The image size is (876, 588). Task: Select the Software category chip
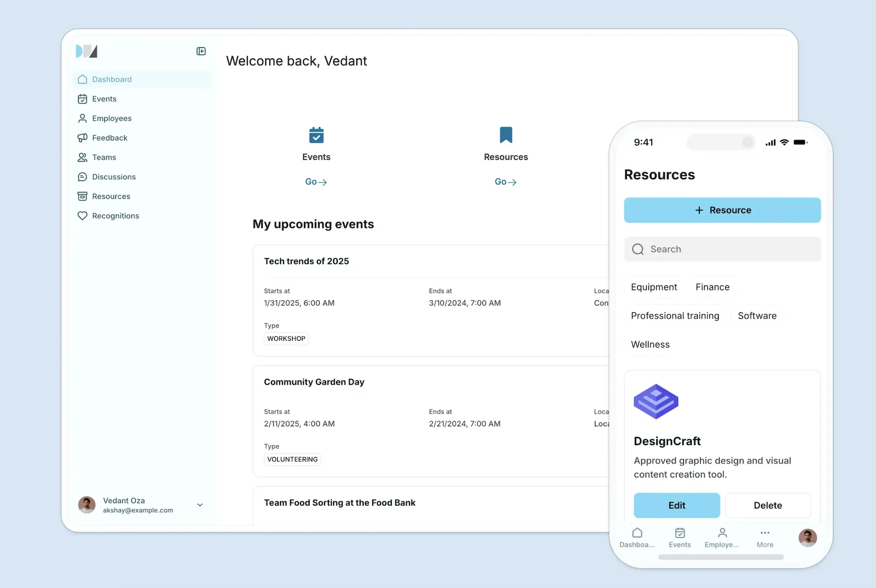tap(757, 316)
